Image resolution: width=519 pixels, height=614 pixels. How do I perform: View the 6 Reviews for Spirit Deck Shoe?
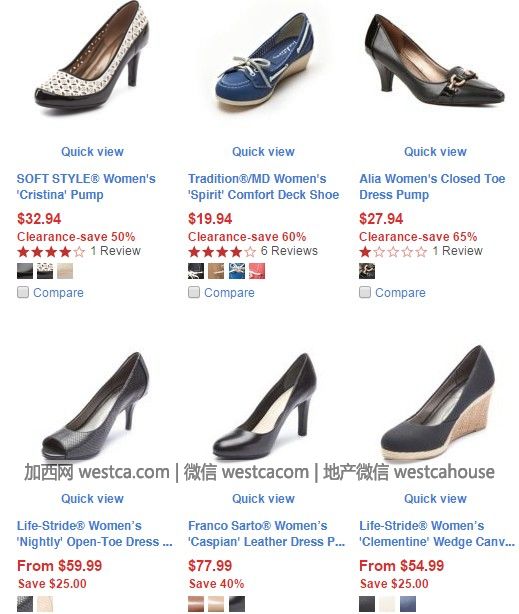(x=289, y=251)
